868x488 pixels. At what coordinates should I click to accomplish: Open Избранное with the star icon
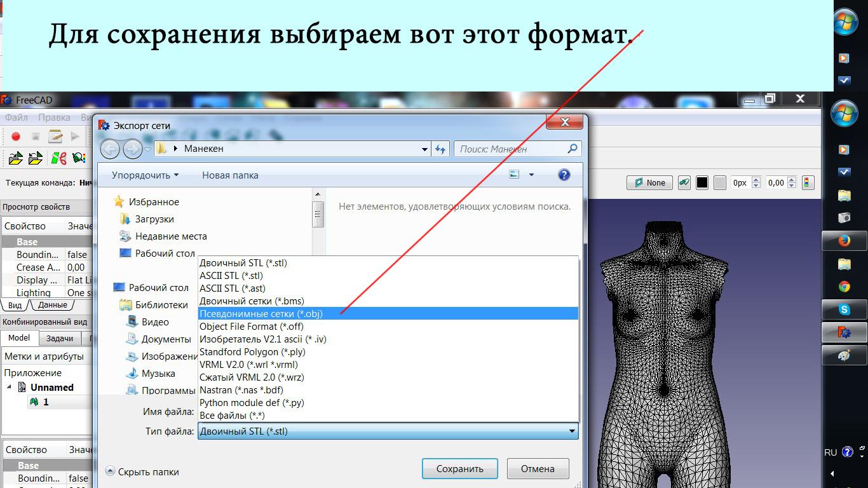coord(119,201)
